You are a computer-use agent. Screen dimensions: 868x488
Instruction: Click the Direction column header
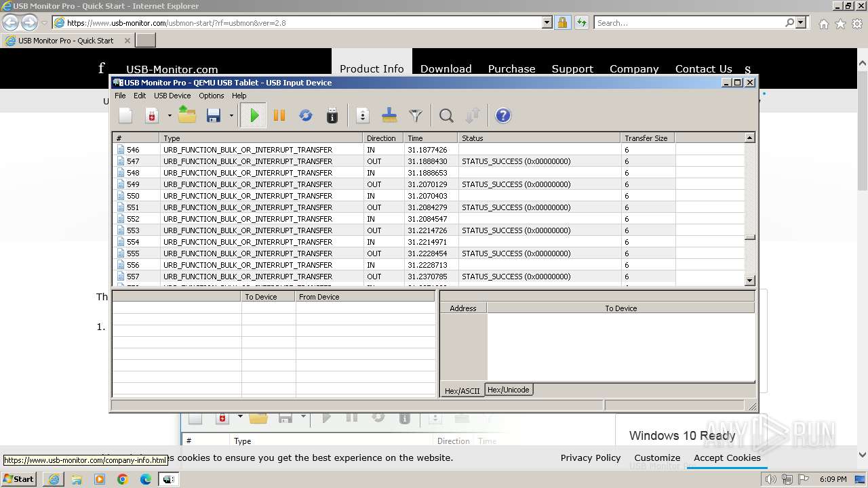point(384,138)
